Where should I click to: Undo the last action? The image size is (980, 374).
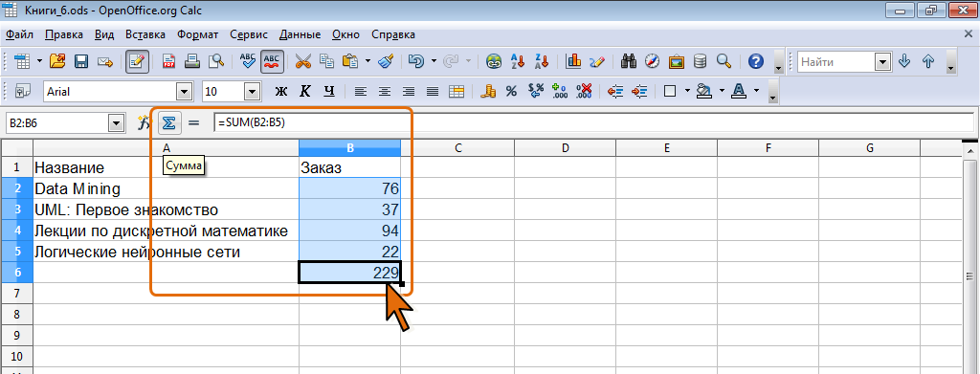(x=415, y=61)
